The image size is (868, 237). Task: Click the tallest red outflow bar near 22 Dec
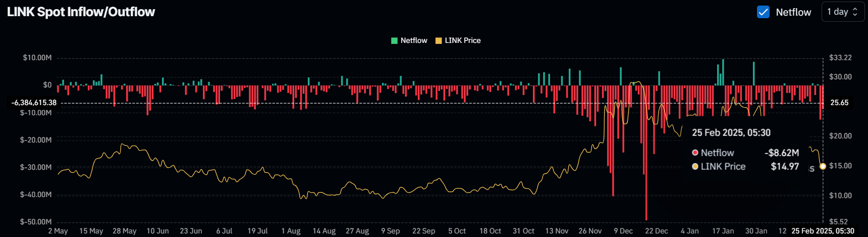(x=646, y=153)
